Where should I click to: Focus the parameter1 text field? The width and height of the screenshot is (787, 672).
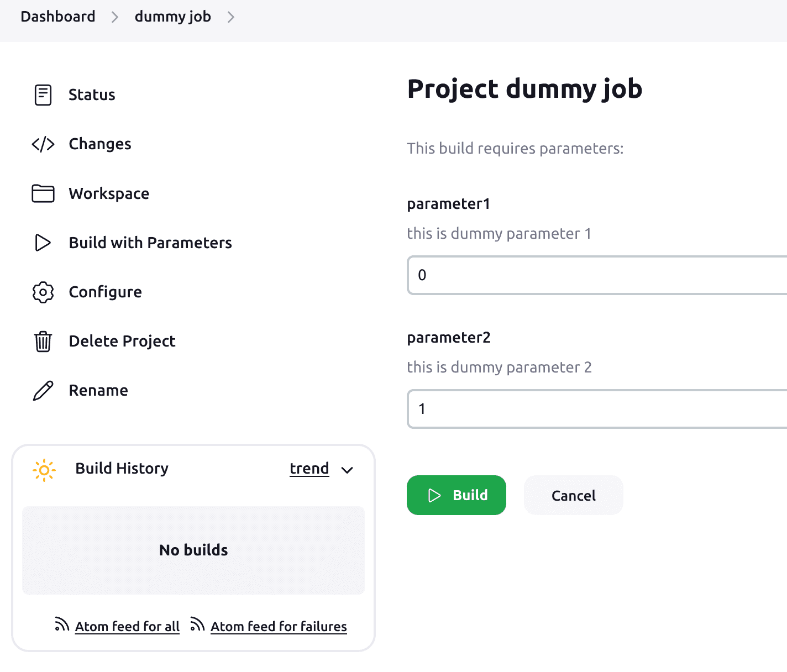pos(597,275)
